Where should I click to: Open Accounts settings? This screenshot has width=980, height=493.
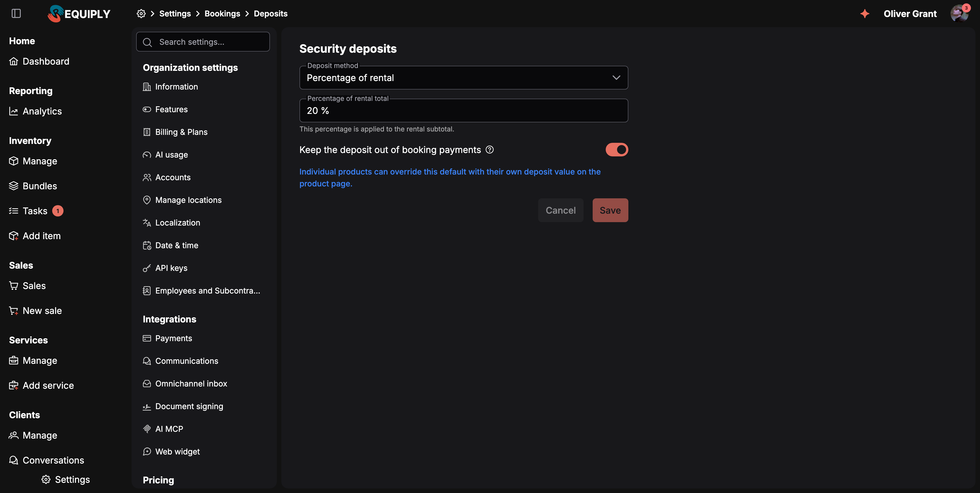[x=167, y=177]
